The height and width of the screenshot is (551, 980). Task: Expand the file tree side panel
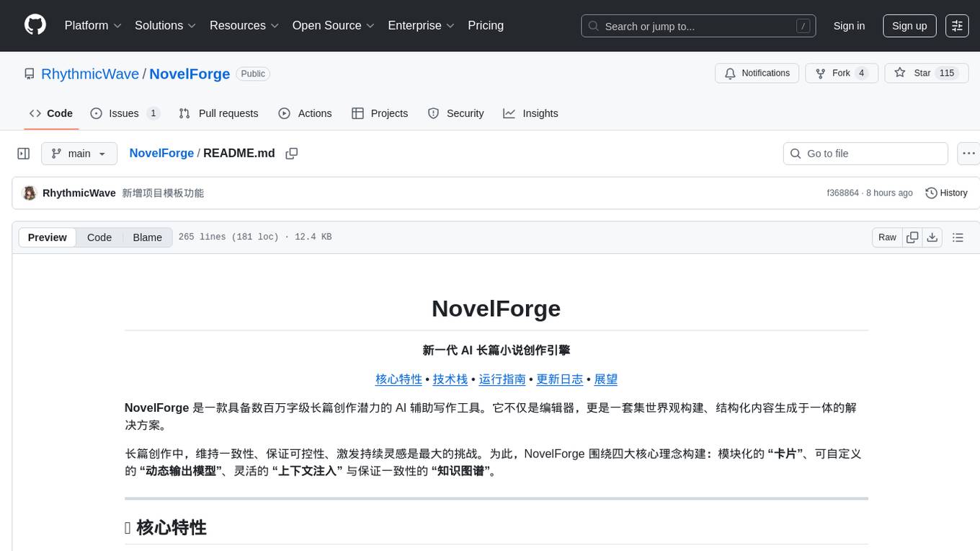pyautogui.click(x=24, y=154)
